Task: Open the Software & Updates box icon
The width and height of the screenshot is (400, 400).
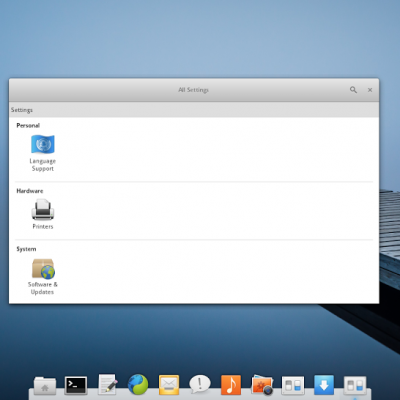Action: 43,269
